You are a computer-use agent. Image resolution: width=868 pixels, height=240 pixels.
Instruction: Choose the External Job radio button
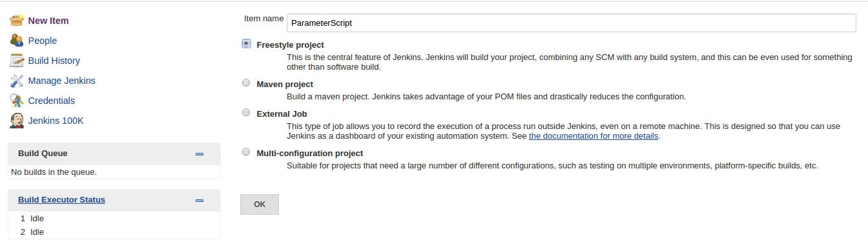tap(246, 113)
